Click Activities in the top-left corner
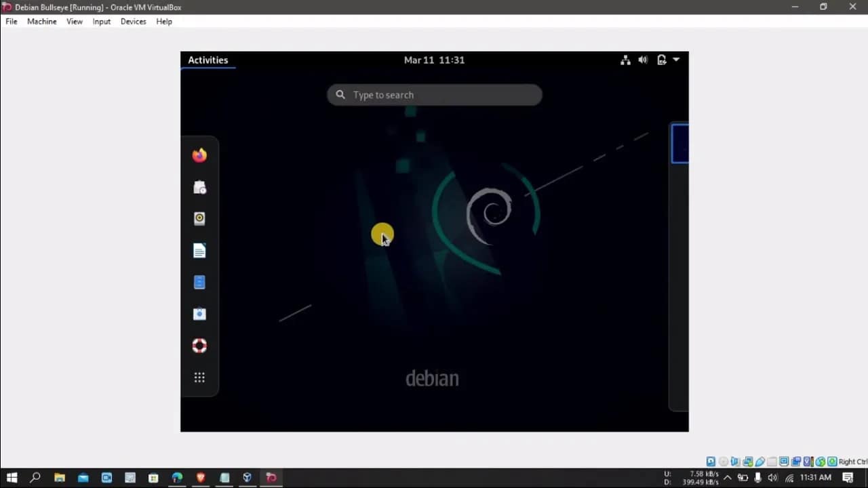 tap(208, 60)
